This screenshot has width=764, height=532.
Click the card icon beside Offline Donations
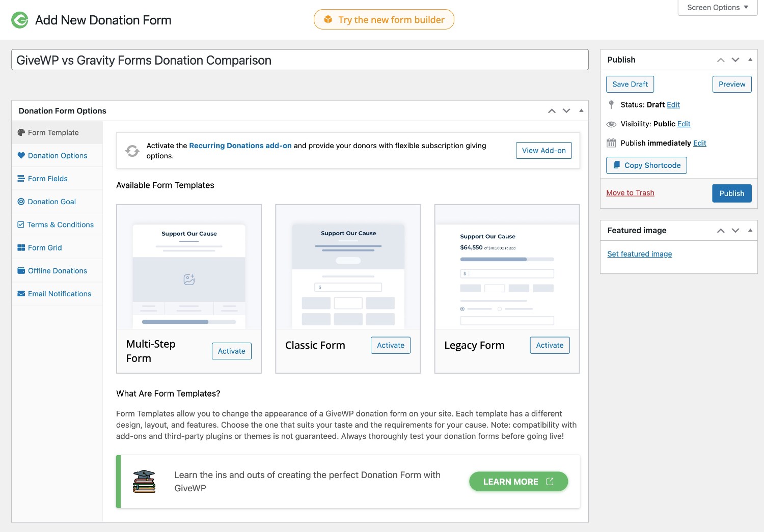pos(21,270)
